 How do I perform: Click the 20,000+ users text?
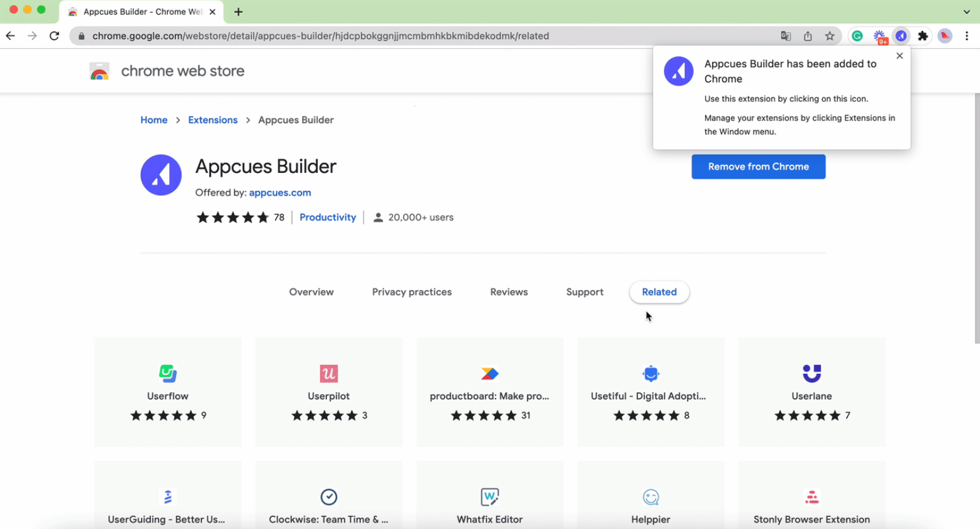(421, 217)
